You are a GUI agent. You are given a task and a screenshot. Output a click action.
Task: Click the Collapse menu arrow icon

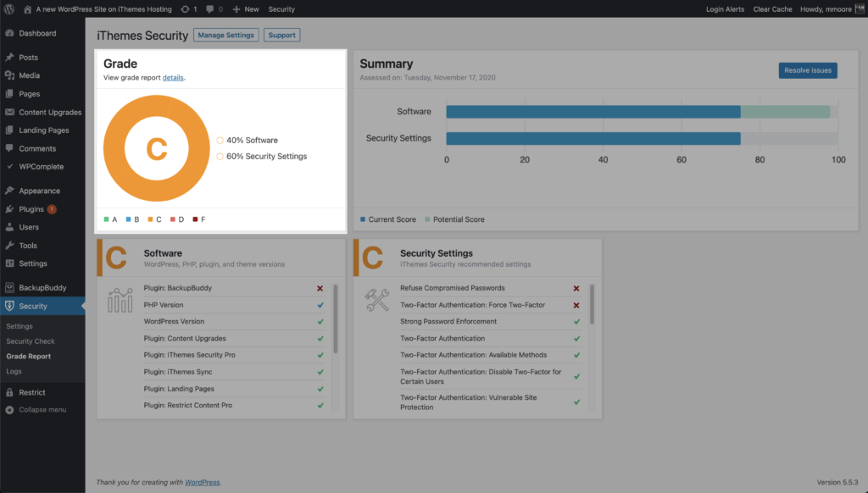(x=9, y=410)
